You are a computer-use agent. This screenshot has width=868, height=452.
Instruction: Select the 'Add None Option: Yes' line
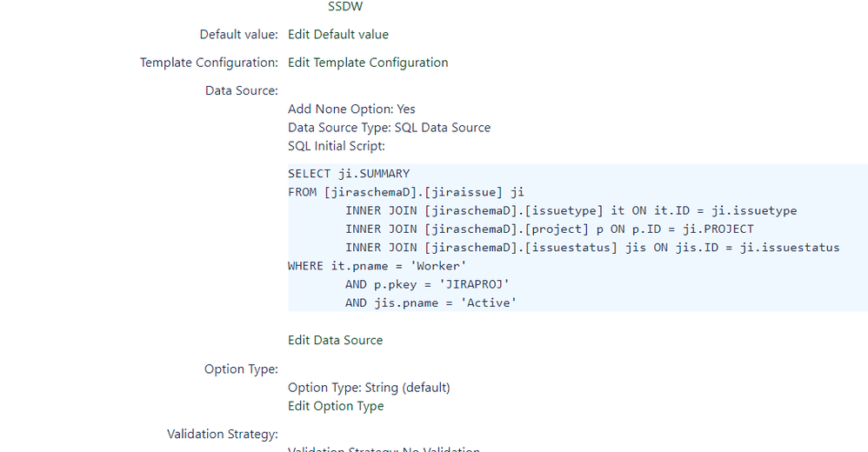[x=351, y=109]
